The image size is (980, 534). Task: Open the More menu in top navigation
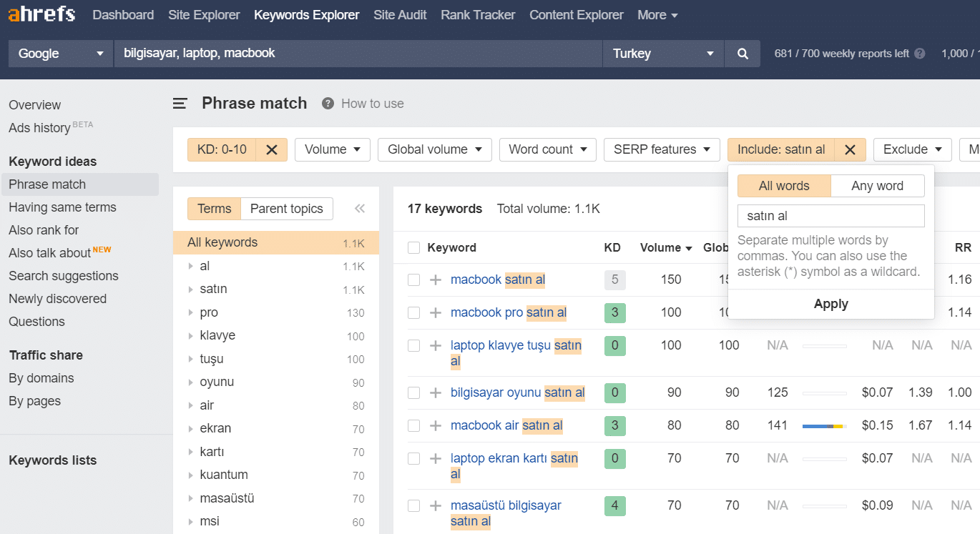(x=657, y=15)
